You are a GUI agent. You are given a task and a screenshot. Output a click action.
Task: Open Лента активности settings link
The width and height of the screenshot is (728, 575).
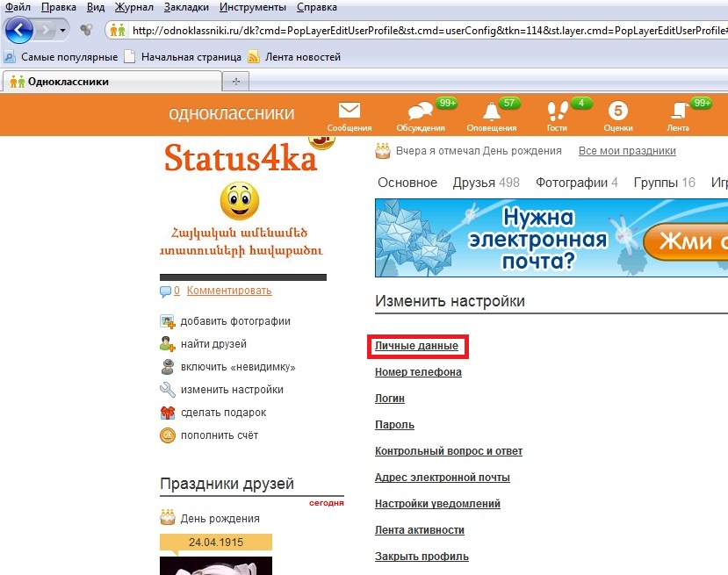click(x=420, y=530)
